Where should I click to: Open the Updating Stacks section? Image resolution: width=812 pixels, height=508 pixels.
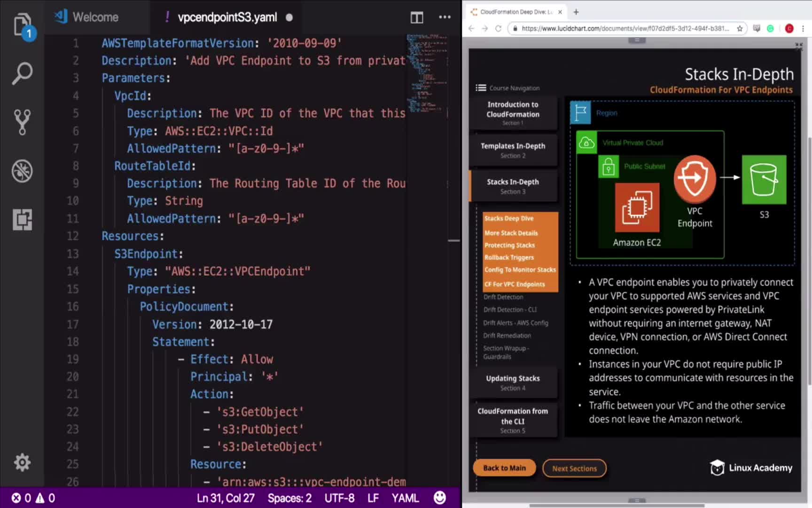click(x=513, y=383)
